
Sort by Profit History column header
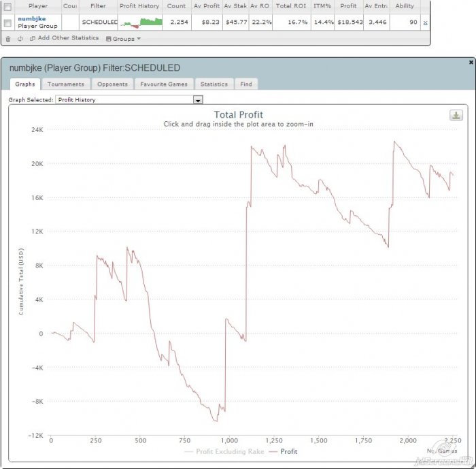pyautogui.click(x=139, y=6)
